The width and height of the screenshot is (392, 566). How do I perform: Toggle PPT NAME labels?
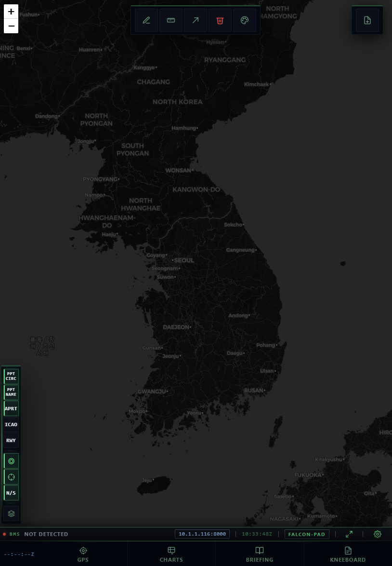(x=11, y=392)
